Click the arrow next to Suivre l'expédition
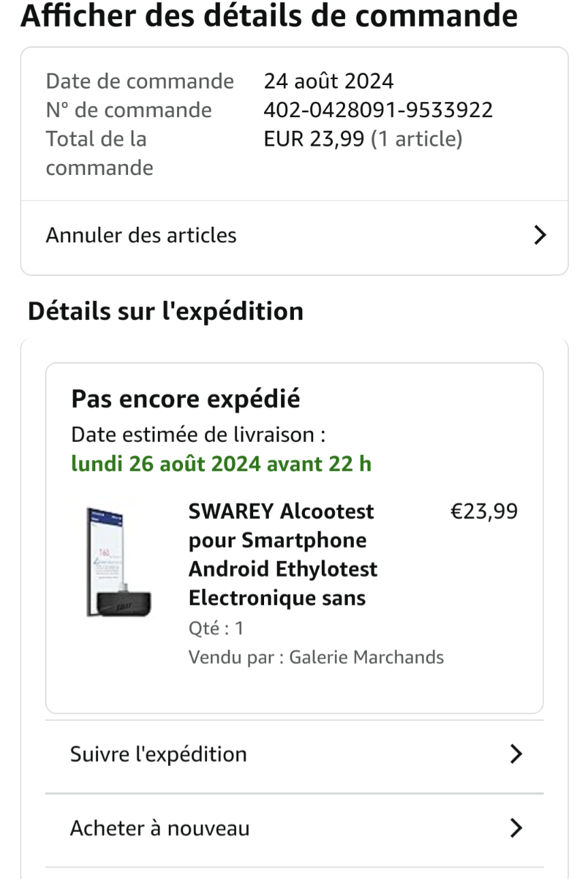Image resolution: width=588 pixels, height=879 pixels. [517, 754]
